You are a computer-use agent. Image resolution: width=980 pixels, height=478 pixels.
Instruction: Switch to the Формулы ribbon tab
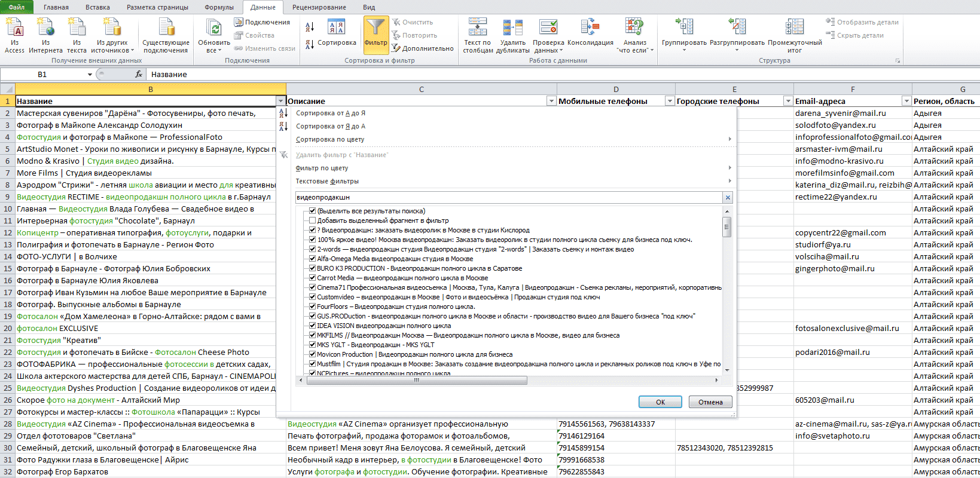[x=219, y=7]
